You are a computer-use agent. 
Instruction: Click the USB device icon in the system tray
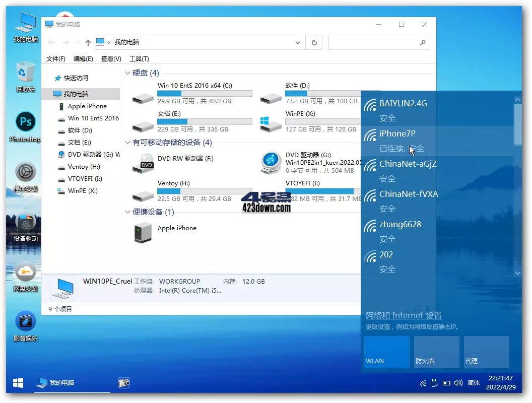434,383
